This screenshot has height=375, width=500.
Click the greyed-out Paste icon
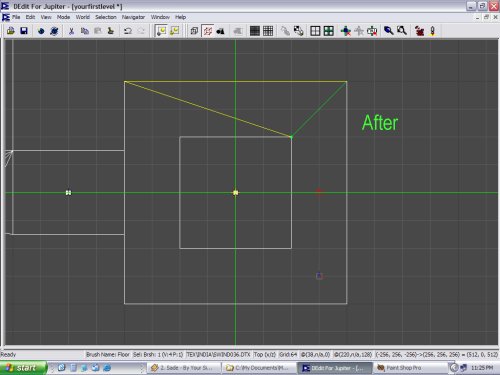point(98,31)
